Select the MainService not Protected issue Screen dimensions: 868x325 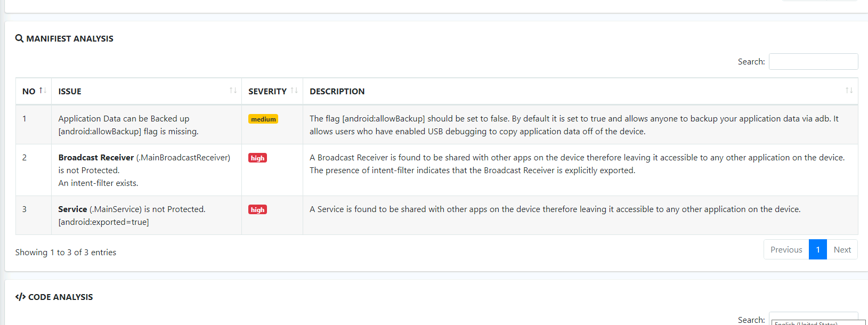pyautogui.click(x=132, y=215)
